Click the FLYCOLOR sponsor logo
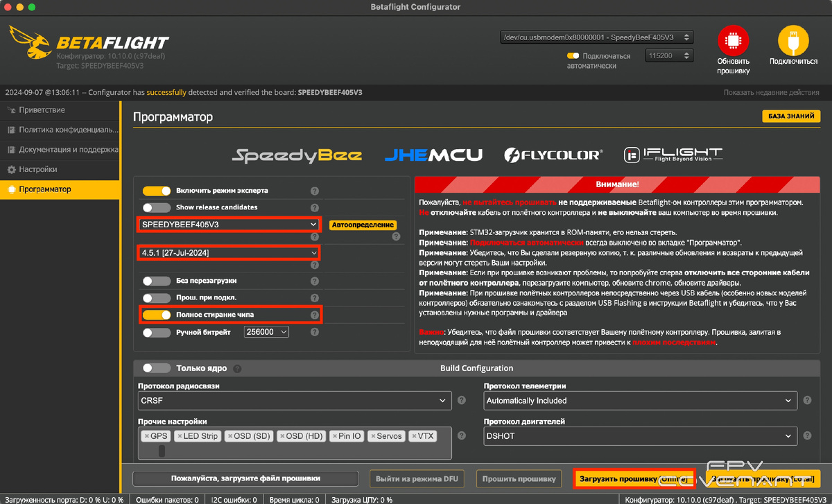 pos(553,155)
